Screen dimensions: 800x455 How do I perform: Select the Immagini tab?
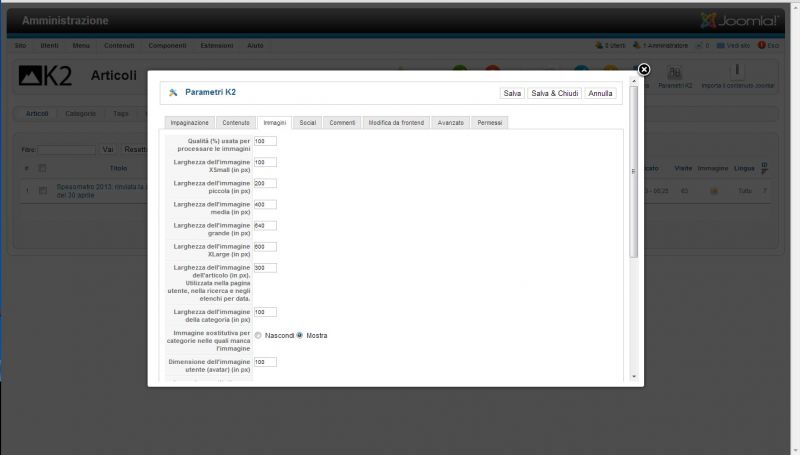pyautogui.click(x=274, y=122)
